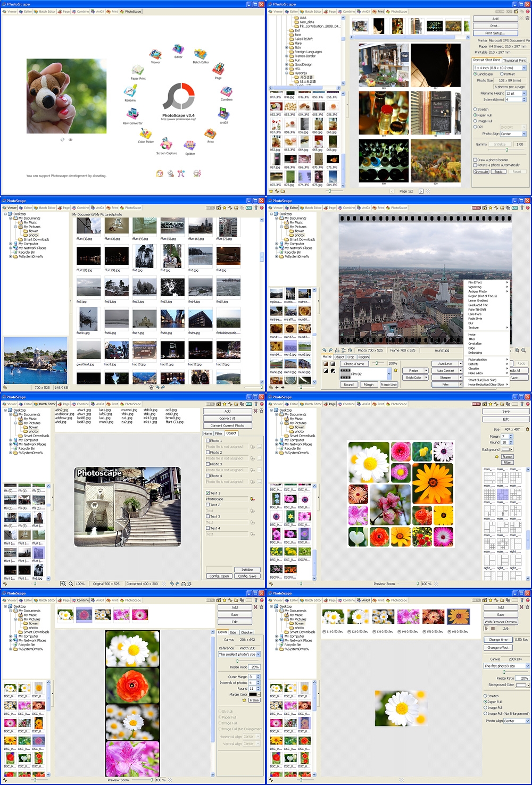Launch the Raw Converter icon
The height and width of the screenshot is (785, 532).
pos(132,114)
